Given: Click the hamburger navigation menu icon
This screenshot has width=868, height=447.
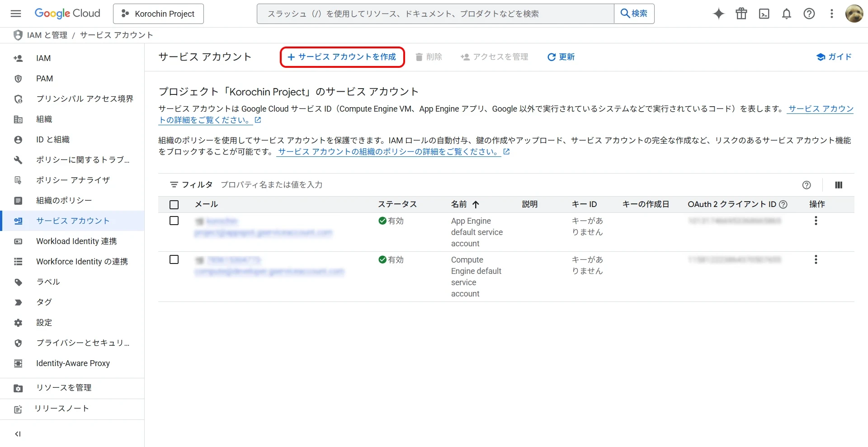Looking at the screenshot, I should (x=16, y=14).
